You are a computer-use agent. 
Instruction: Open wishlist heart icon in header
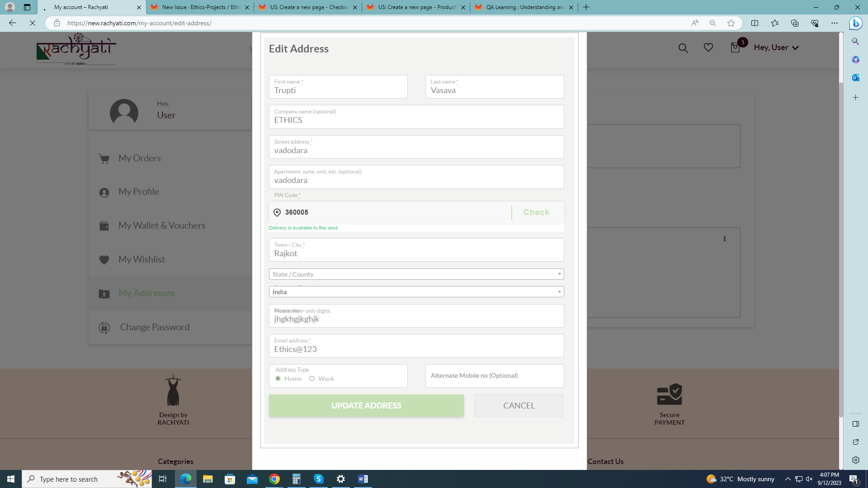[x=708, y=47]
